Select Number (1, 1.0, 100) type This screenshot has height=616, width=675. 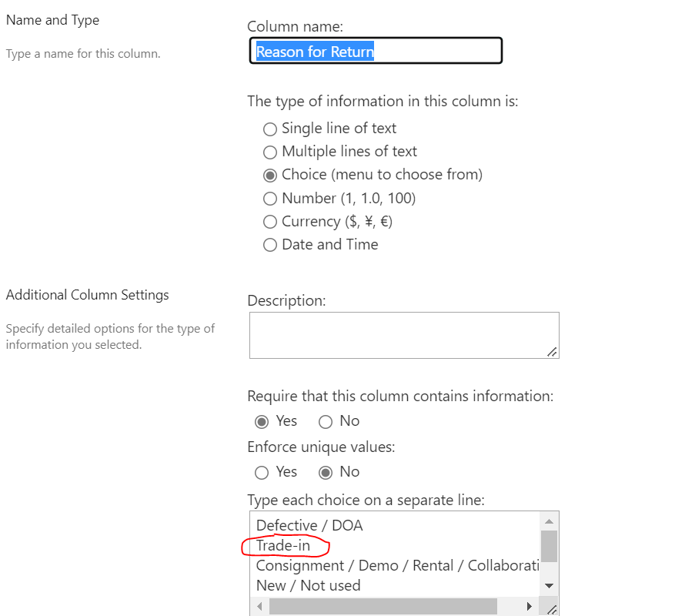click(270, 199)
